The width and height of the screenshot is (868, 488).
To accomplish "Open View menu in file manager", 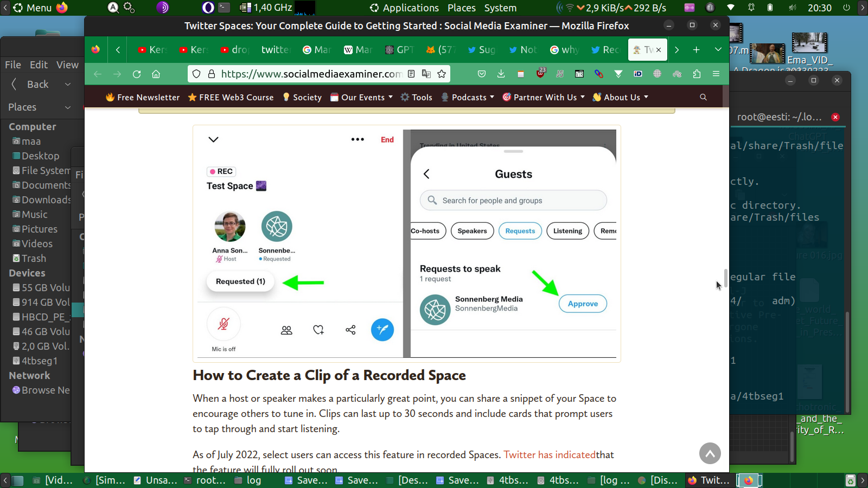I will (67, 65).
